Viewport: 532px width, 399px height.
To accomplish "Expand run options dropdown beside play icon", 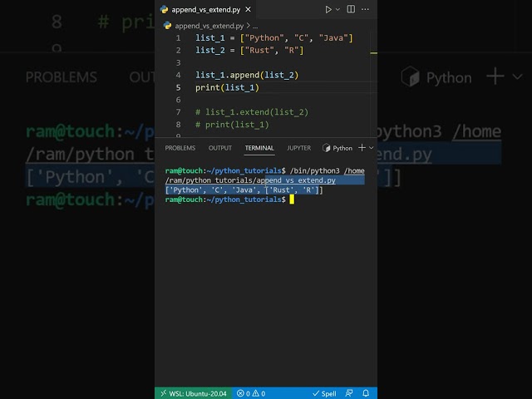I will tap(337, 9).
